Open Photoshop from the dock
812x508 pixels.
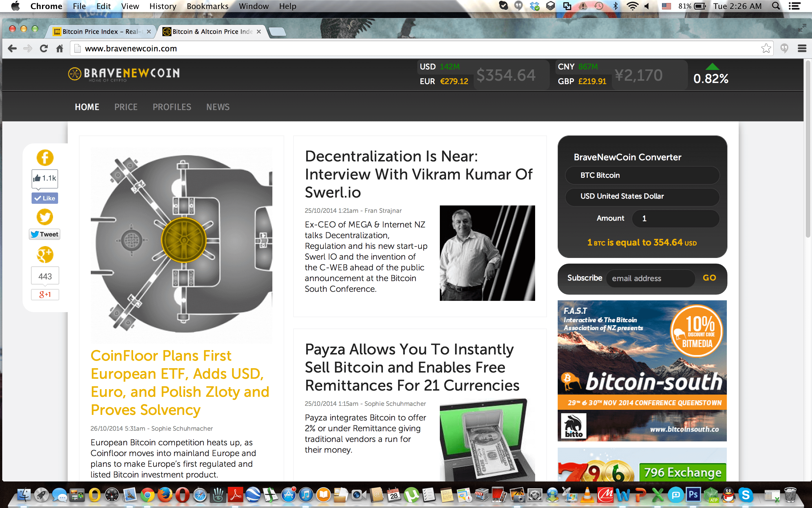693,495
